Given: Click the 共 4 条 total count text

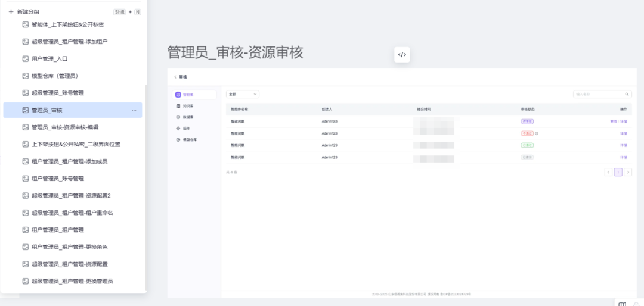Looking at the screenshot, I should click(x=231, y=172).
